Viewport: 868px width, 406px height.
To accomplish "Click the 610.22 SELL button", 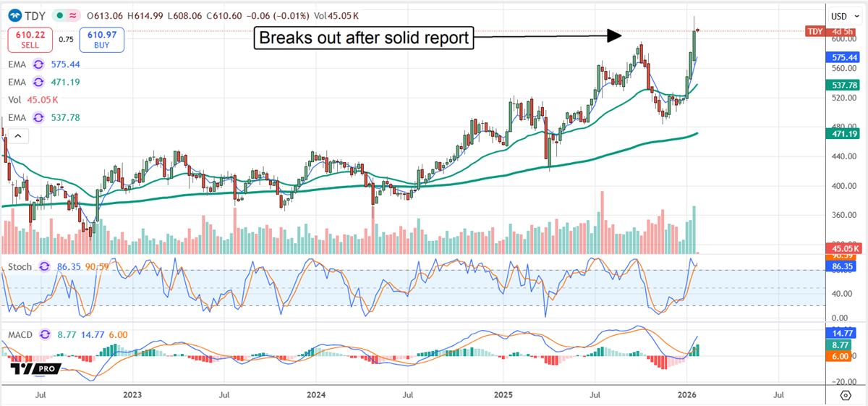I will pos(29,40).
